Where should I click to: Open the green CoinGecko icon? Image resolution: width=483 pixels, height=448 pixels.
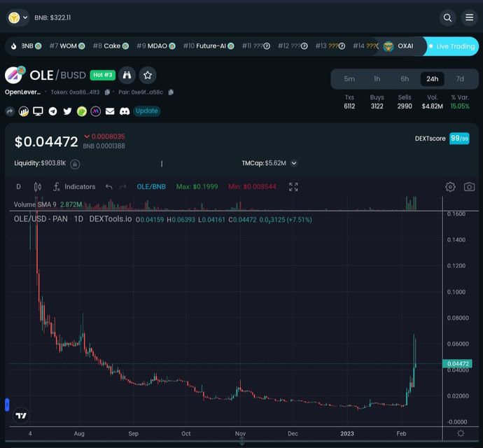pyautogui.click(x=82, y=111)
